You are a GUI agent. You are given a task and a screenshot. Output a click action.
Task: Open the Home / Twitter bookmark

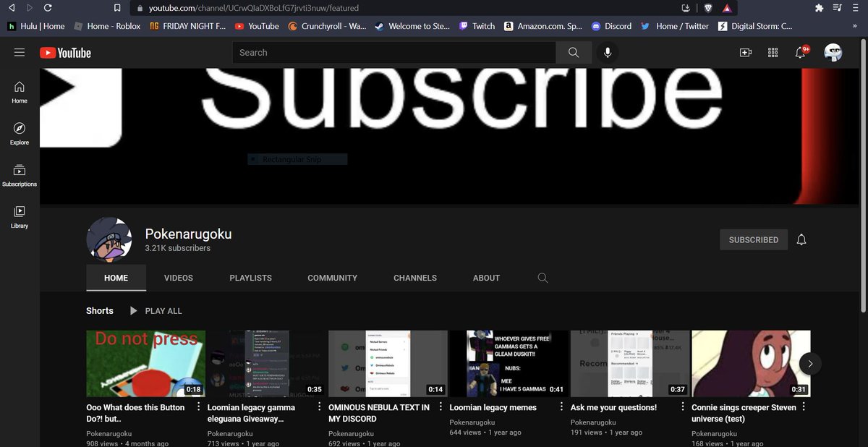click(675, 26)
